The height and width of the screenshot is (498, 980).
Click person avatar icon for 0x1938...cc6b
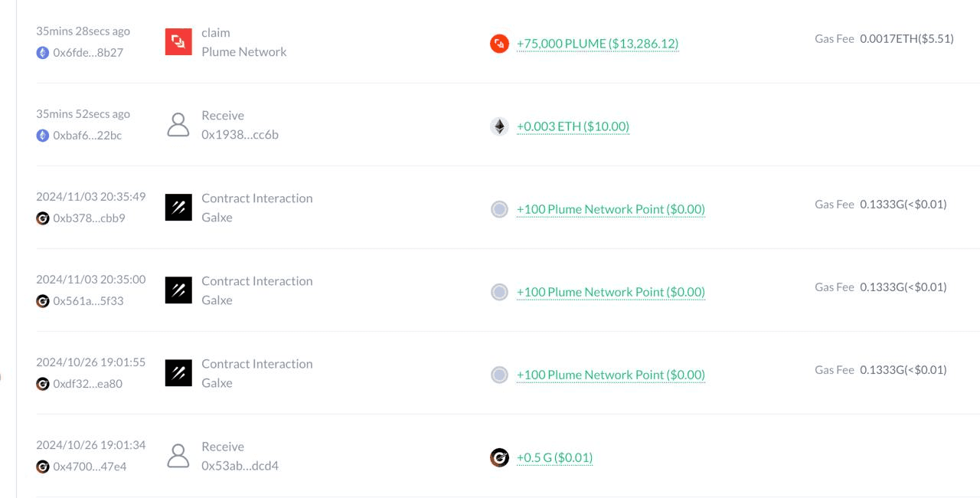(x=178, y=124)
